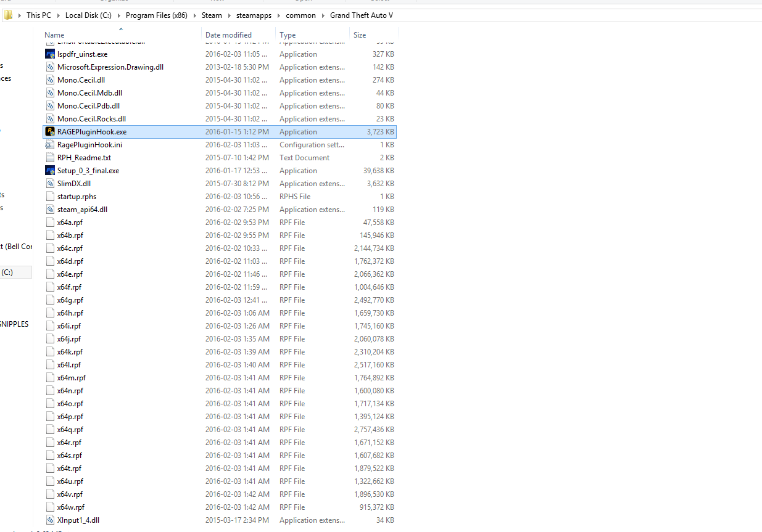Select the Mono.Cecil.dll file icon
Viewport: 762px width, 532px height.
51,80
